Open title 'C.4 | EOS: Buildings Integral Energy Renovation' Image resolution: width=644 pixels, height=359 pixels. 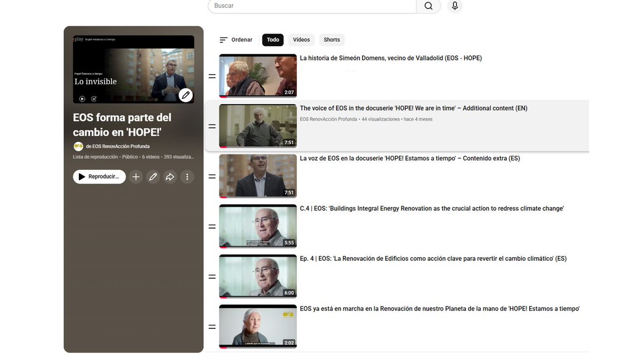point(431,208)
